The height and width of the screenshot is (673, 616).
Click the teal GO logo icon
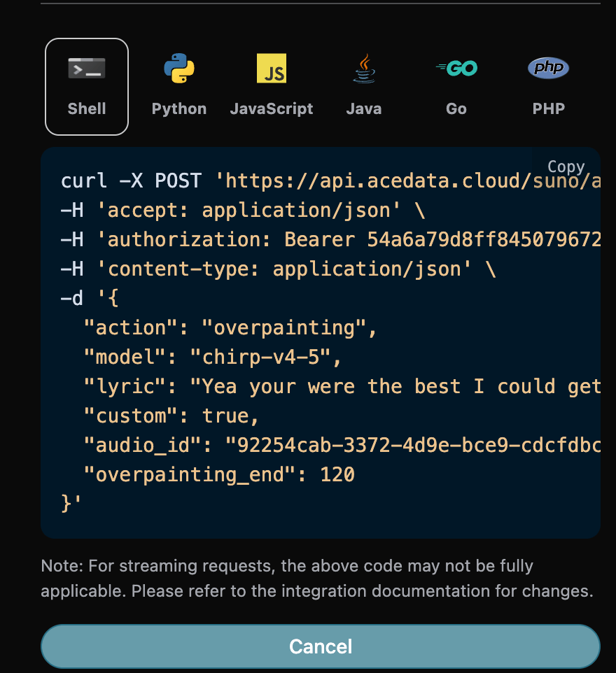(x=456, y=69)
